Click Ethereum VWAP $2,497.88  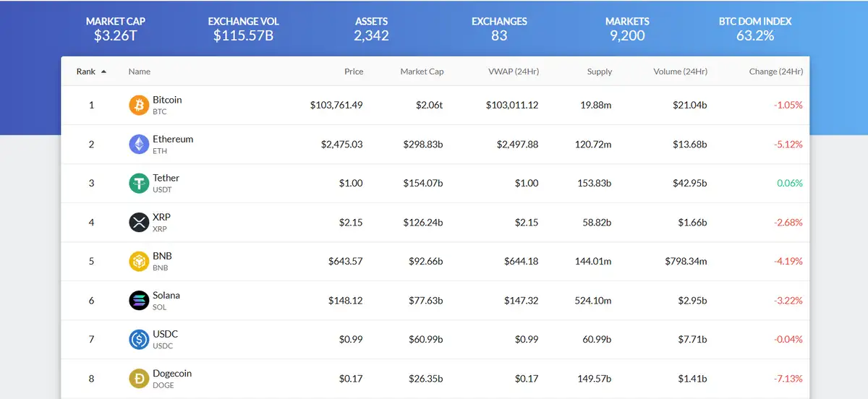[x=518, y=144]
